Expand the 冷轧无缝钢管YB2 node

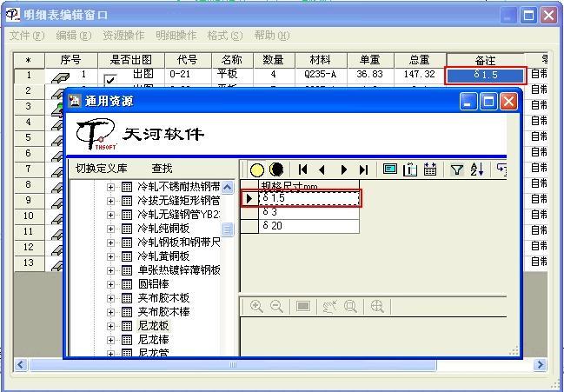(110, 215)
